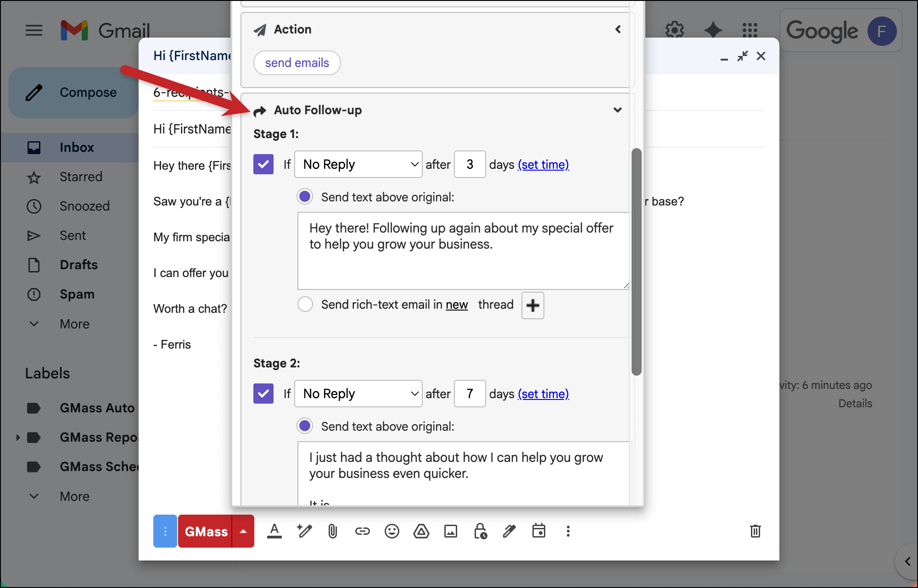918x588 pixels.
Task: Insert a photo into the email
Action: point(450,531)
